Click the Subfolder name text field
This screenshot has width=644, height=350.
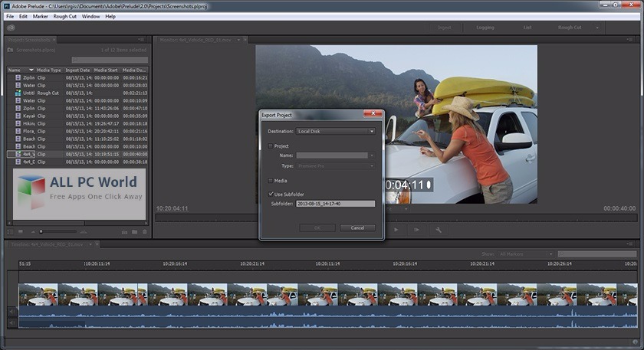pyautogui.click(x=335, y=204)
